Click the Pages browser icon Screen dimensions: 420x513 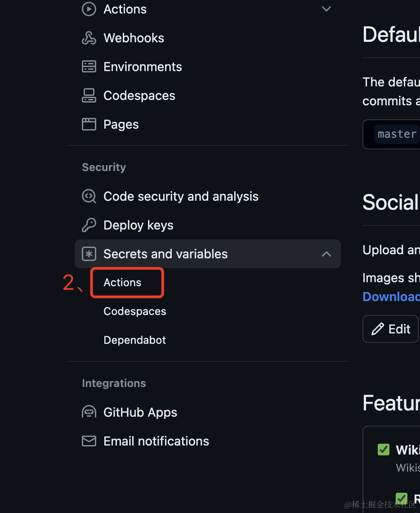pos(89,124)
